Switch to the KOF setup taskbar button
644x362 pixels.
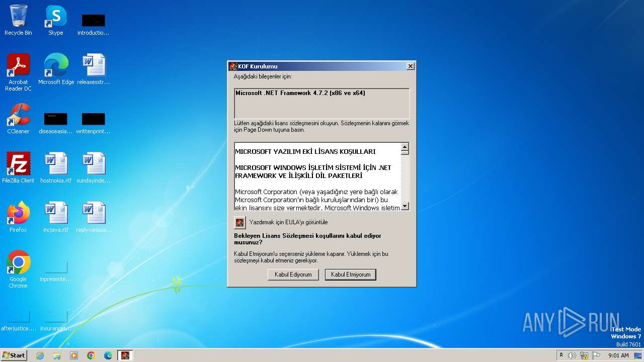[x=125, y=355]
